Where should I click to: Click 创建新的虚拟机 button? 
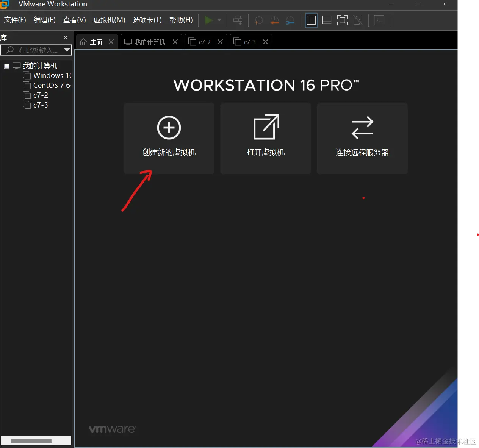coord(169,138)
